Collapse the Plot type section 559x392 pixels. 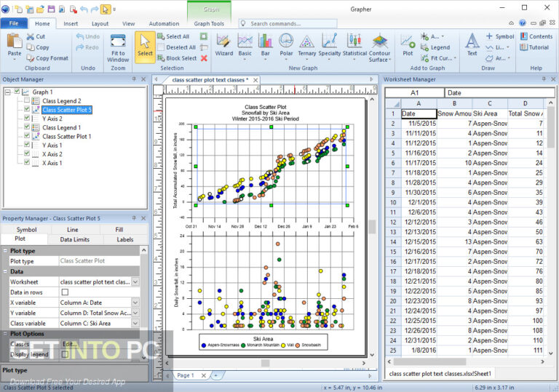tap(5, 251)
